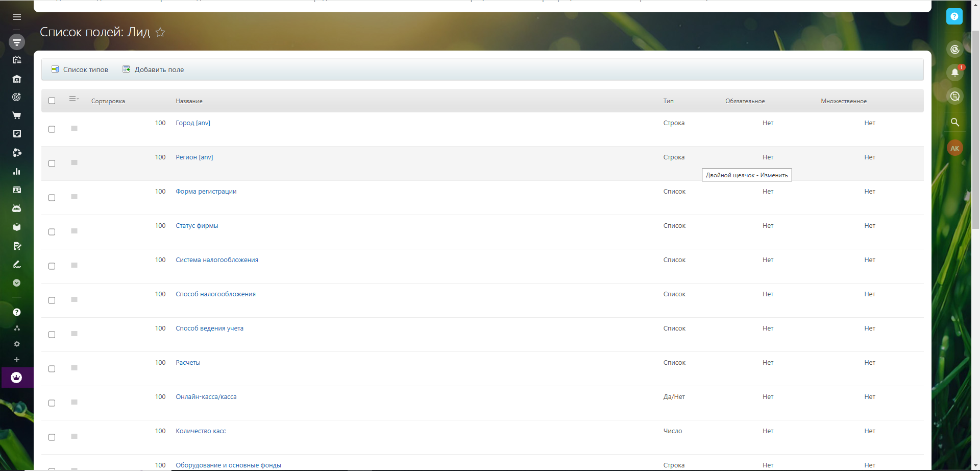Open the actions menu for the Расчеты row
The image size is (980, 471).
tap(74, 368)
